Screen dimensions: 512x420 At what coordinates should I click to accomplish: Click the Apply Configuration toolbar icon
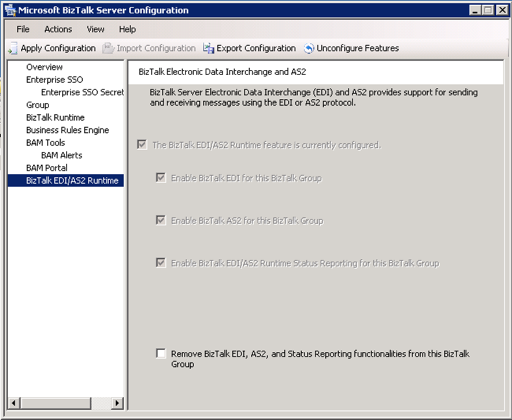(13, 49)
